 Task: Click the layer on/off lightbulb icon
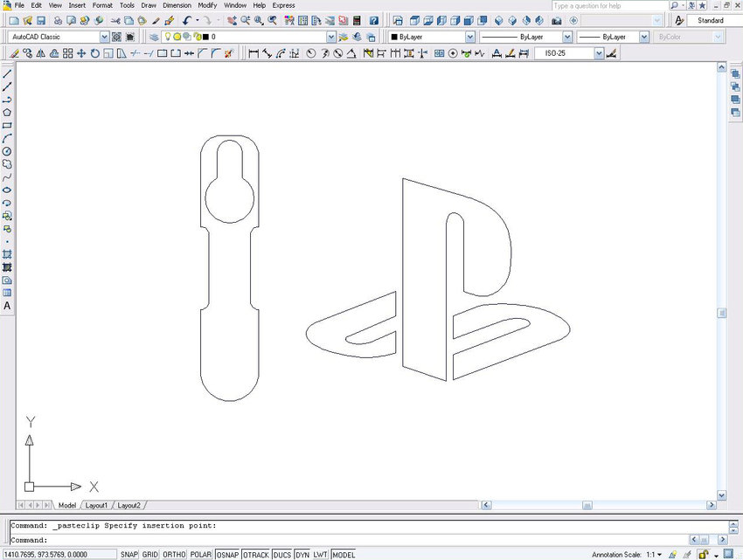click(x=167, y=37)
